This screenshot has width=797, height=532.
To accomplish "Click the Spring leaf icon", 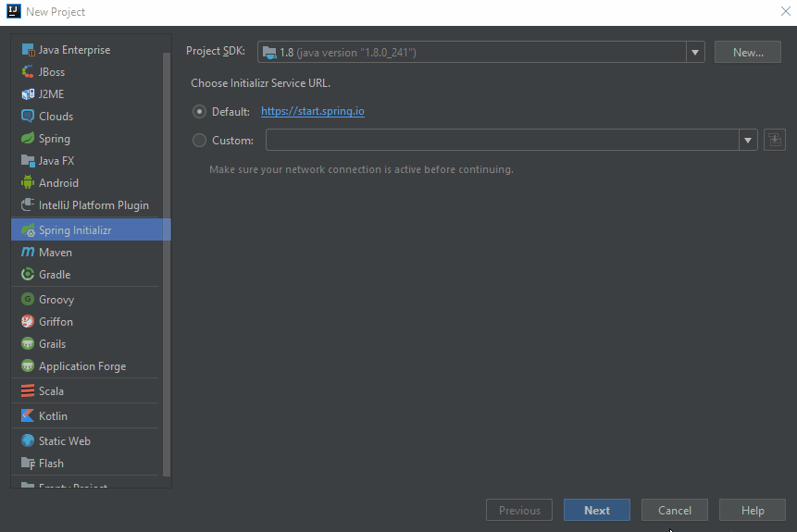I will (x=28, y=139).
